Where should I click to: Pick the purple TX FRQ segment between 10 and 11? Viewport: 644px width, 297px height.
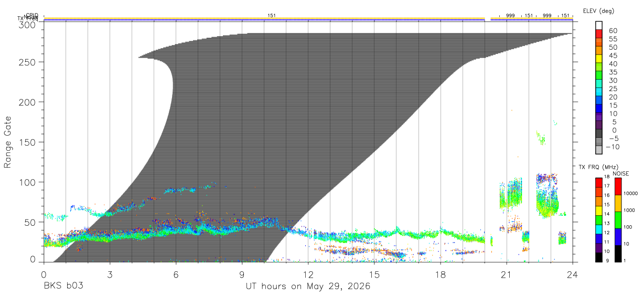pos(599,247)
